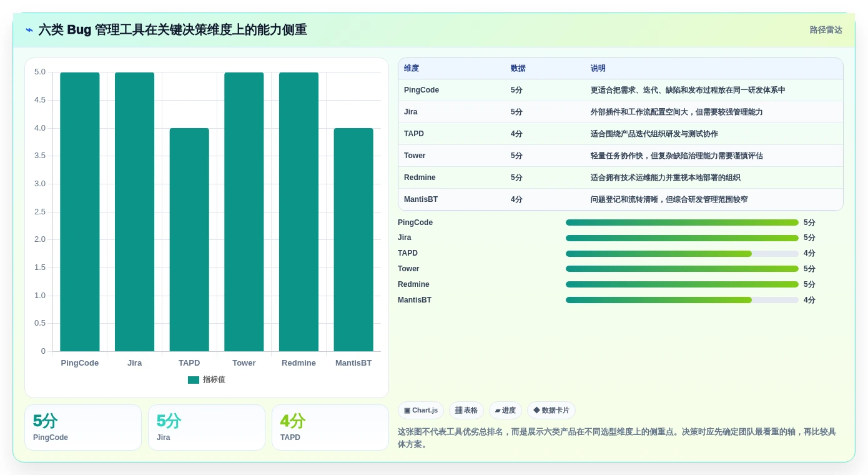Click Tower cell in the table

click(x=415, y=156)
